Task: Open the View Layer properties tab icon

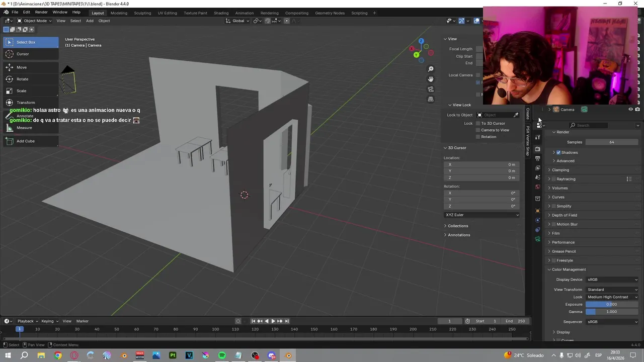Action: coord(538,168)
